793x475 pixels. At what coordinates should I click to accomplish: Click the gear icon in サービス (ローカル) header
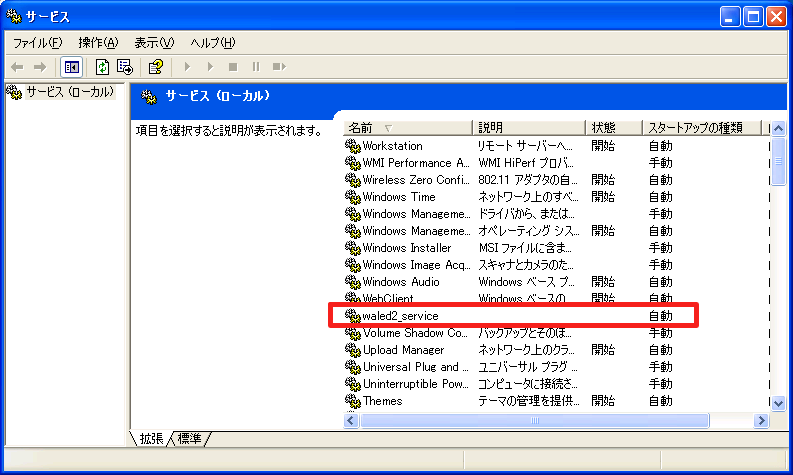coord(149,97)
